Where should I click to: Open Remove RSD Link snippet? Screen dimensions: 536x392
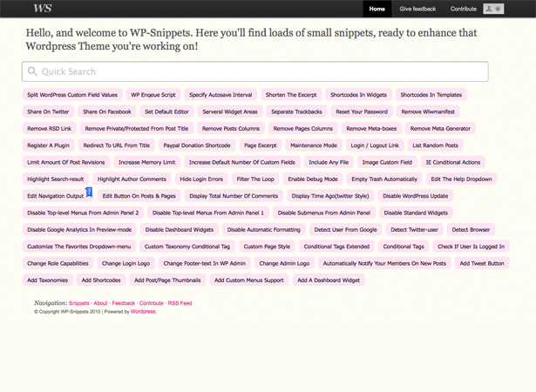pyautogui.click(x=49, y=128)
